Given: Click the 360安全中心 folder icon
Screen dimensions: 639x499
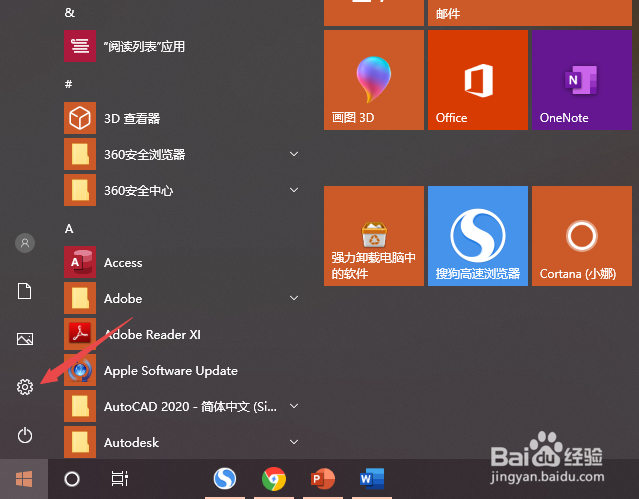Looking at the screenshot, I should 80,190.
